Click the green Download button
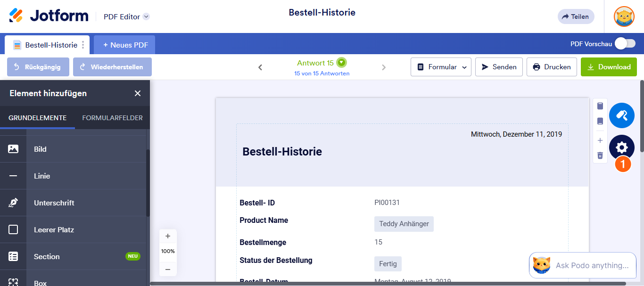 point(609,67)
